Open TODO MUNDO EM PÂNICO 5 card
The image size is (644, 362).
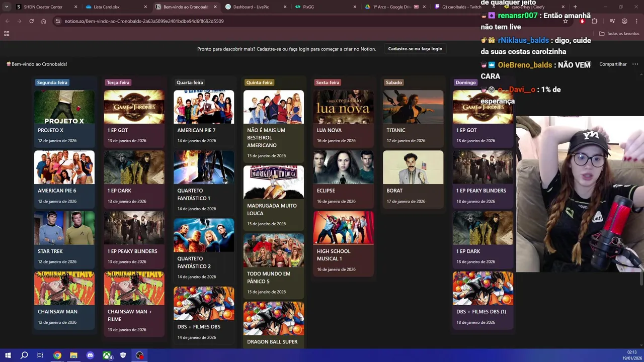coord(274,265)
